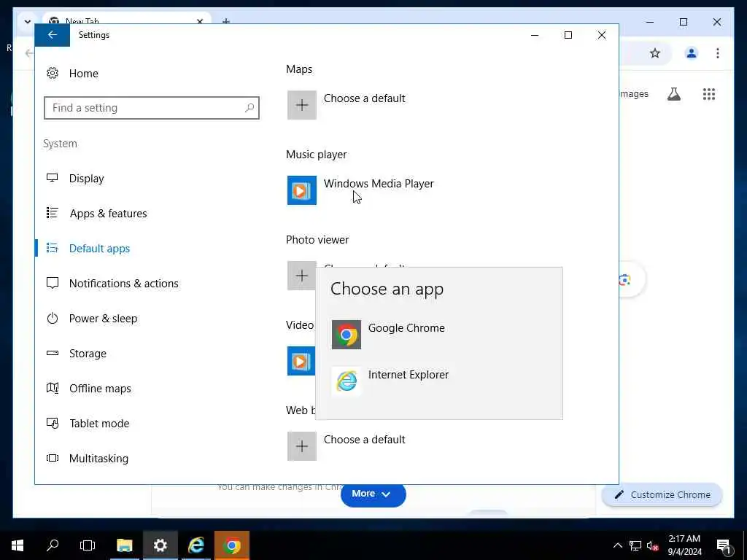Open Task View on the taskbar
The width and height of the screenshot is (747, 560).
(88, 545)
